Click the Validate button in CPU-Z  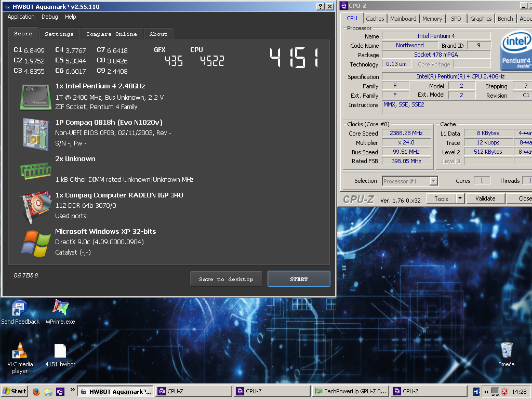pos(485,199)
